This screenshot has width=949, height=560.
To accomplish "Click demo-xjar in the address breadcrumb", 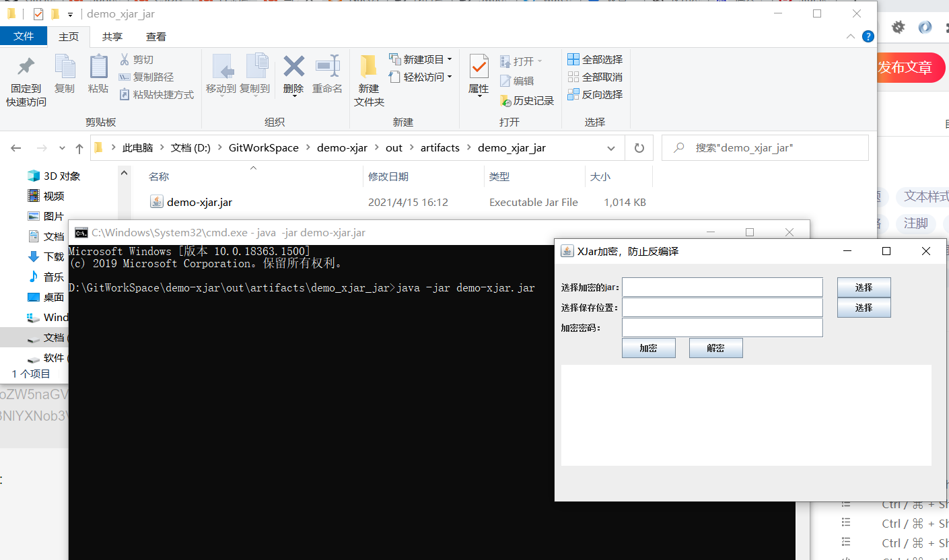I will 342,148.
